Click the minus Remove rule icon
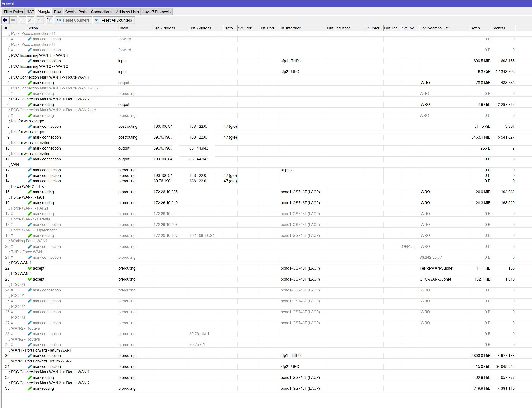 tap(13, 20)
